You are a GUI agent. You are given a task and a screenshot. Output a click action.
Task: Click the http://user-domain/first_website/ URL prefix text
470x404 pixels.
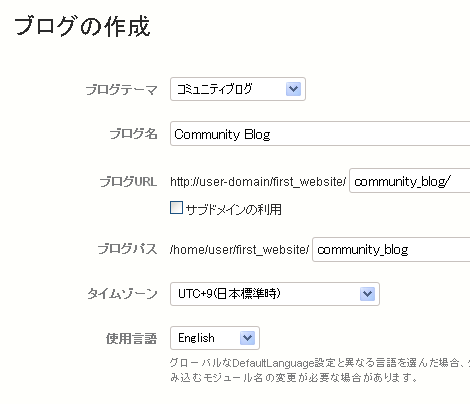tap(258, 182)
